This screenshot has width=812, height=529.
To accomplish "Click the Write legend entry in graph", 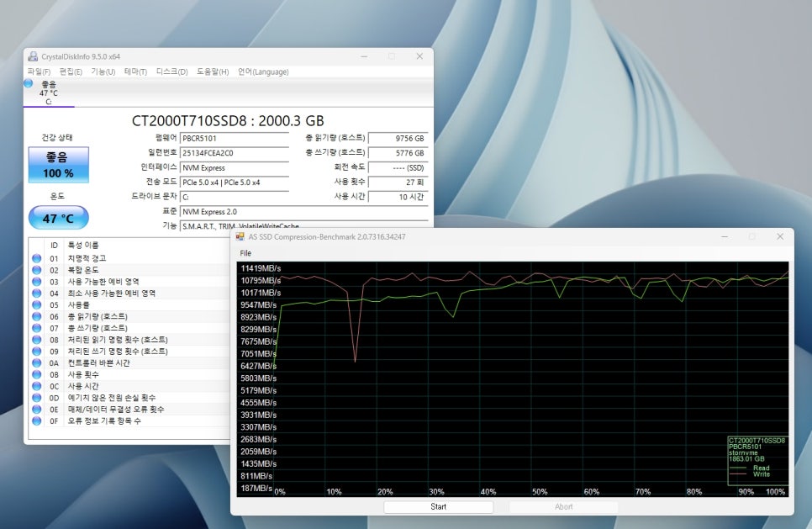I will click(x=750, y=474).
